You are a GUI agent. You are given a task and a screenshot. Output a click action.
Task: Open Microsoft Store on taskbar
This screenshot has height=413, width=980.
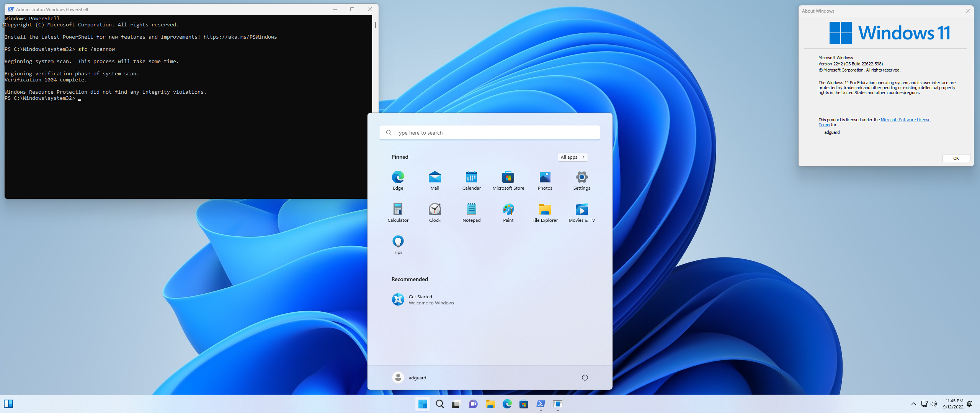(524, 404)
